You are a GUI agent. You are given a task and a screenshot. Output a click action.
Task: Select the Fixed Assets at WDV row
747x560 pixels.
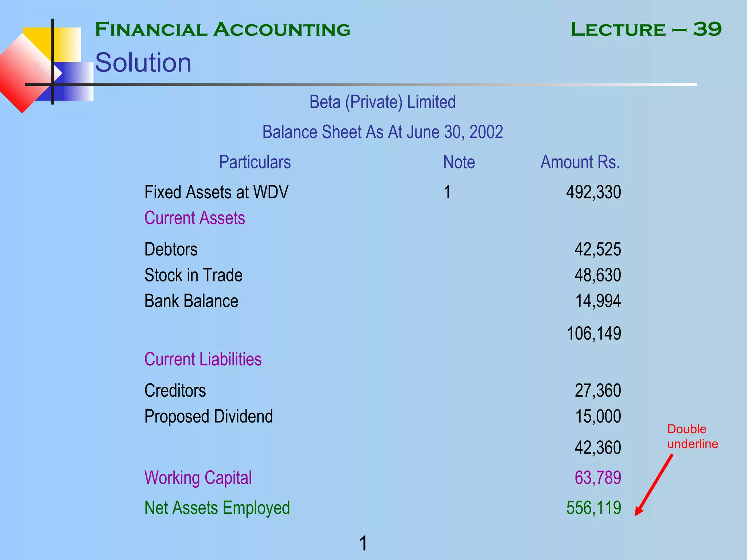216,192
